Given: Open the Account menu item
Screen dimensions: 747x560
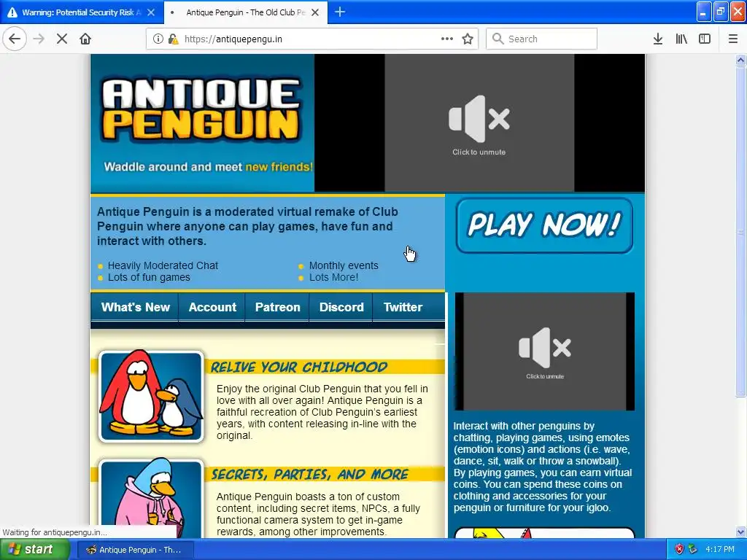Looking at the screenshot, I should pos(212,307).
